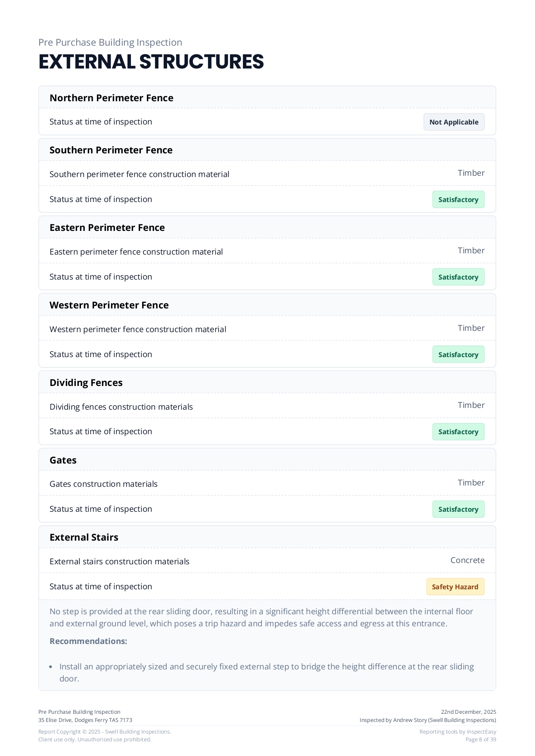The width and height of the screenshot is (535, 756).
Task: Click the Satisfactory status badge for Gates
Action: 458,509
